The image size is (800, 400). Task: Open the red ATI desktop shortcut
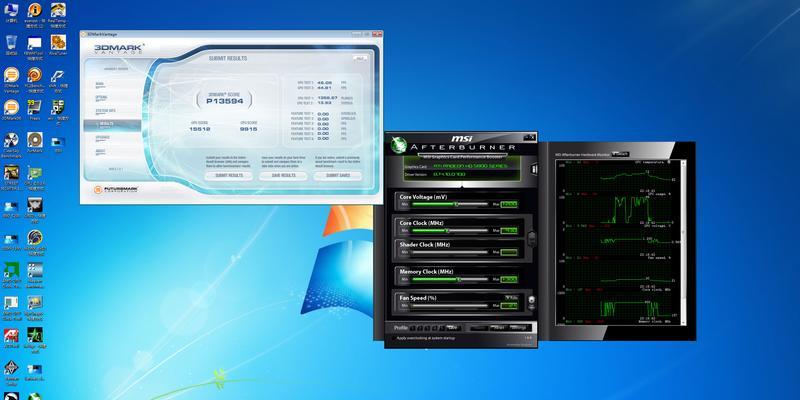pos(11,338)
